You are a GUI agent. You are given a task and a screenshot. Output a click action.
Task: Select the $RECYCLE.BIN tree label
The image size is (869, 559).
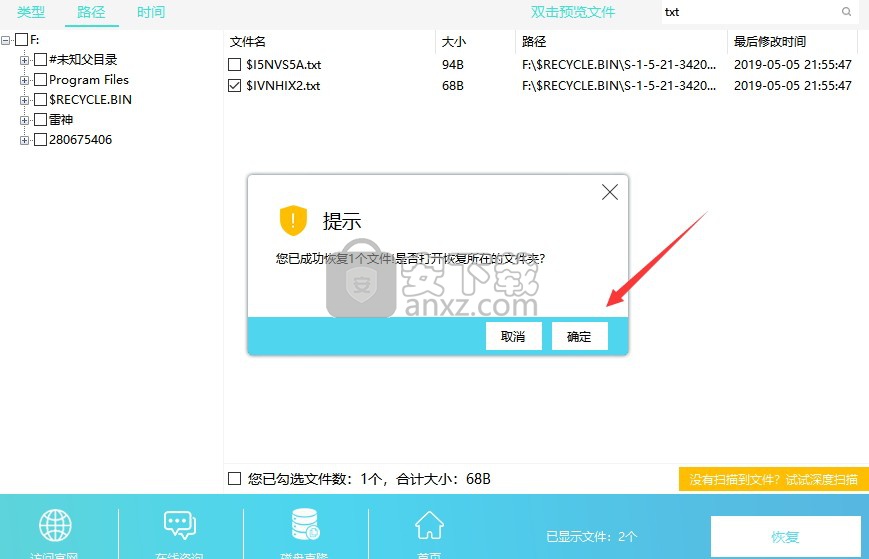[90, 100]
